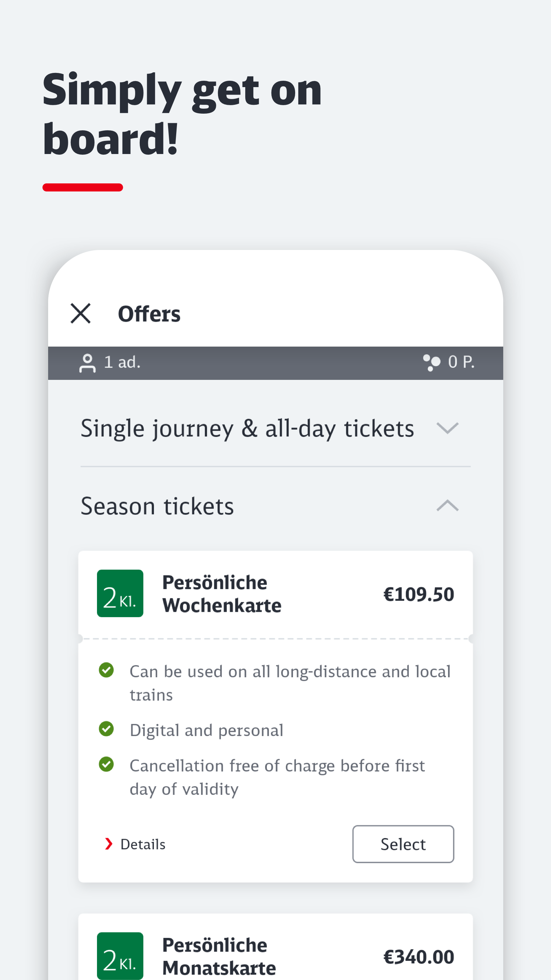The height and width of the screenshot is (980, 551).
Task: Collapse Season tickets with up chevron
Action: point(448,505)
